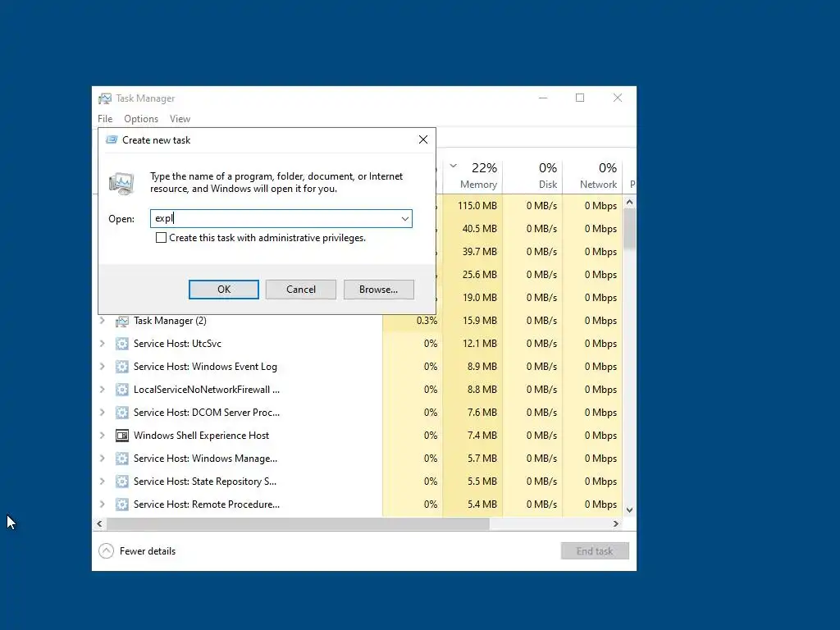Click the 8.9 MB memory cell

point(473,367)
